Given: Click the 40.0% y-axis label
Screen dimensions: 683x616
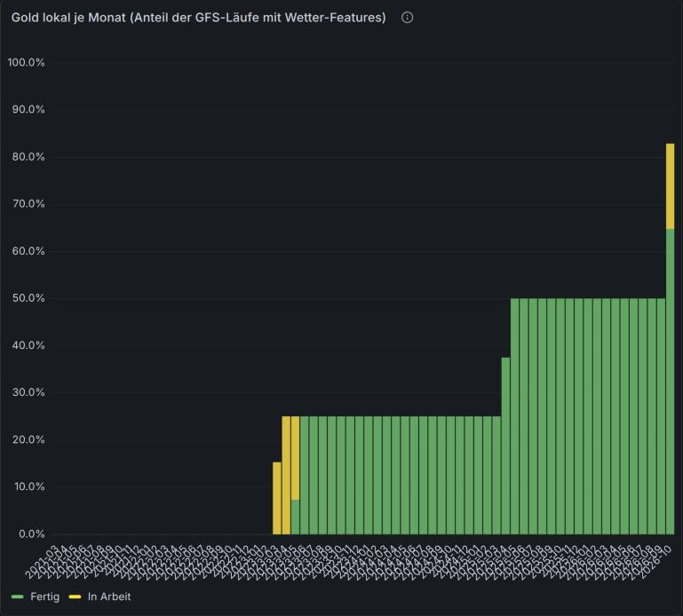Looking at the screenshot, I should coord(28,345).
